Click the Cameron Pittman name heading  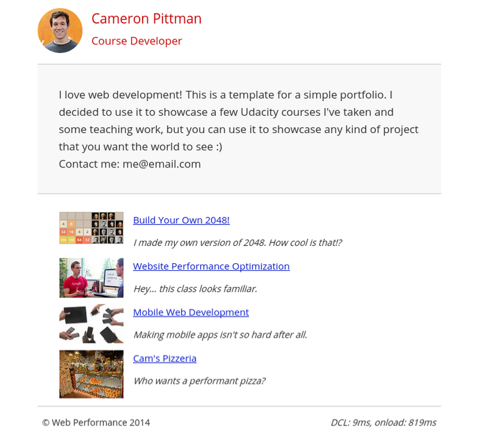point(146,19)
